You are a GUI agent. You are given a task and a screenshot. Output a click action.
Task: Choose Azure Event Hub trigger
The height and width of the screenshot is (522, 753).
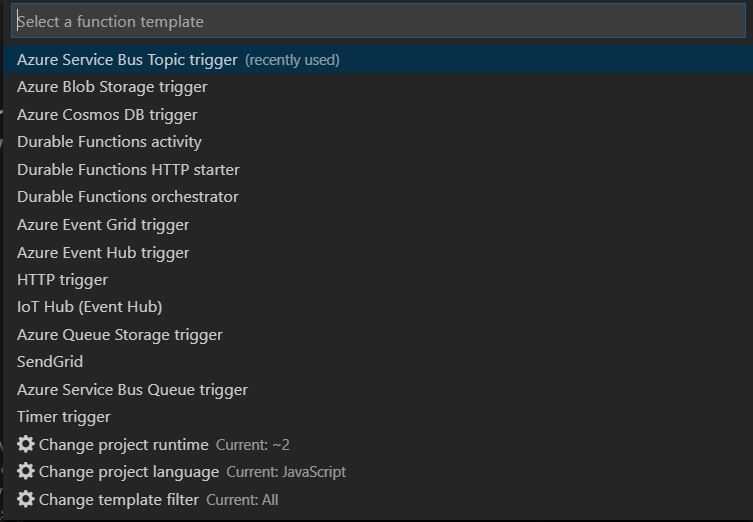coord(378,252)
